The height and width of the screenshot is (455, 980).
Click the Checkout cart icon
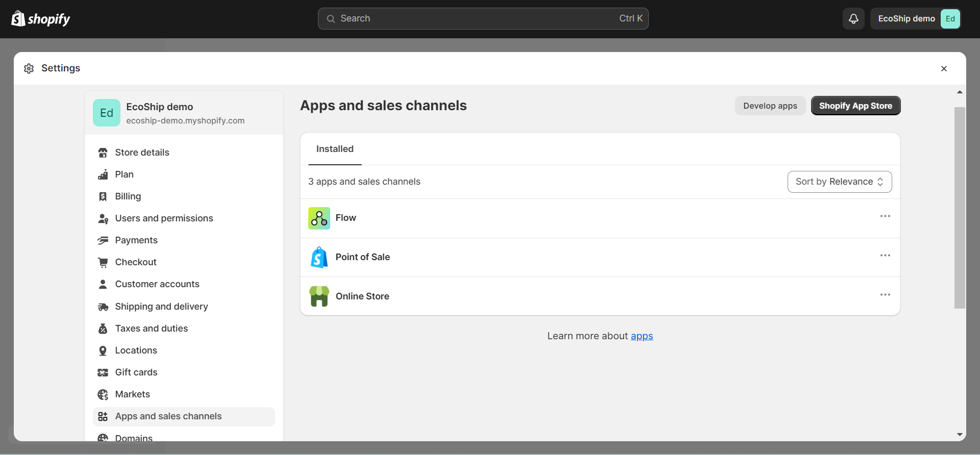[103, 262]
